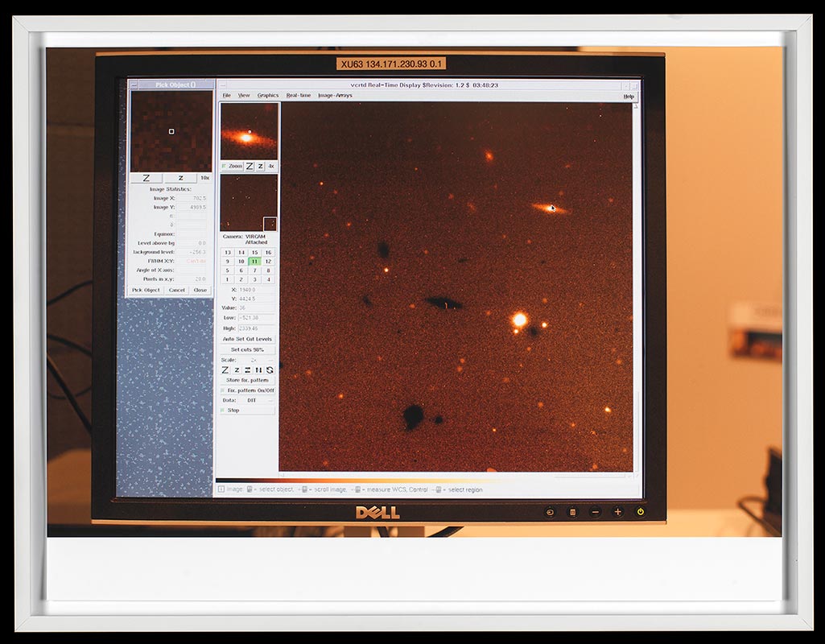The width and height of the screenshot is (825, 644).
Task: Click the small z zoom-out icon beside the Zoom checkbox
Action: click(260, 166)
